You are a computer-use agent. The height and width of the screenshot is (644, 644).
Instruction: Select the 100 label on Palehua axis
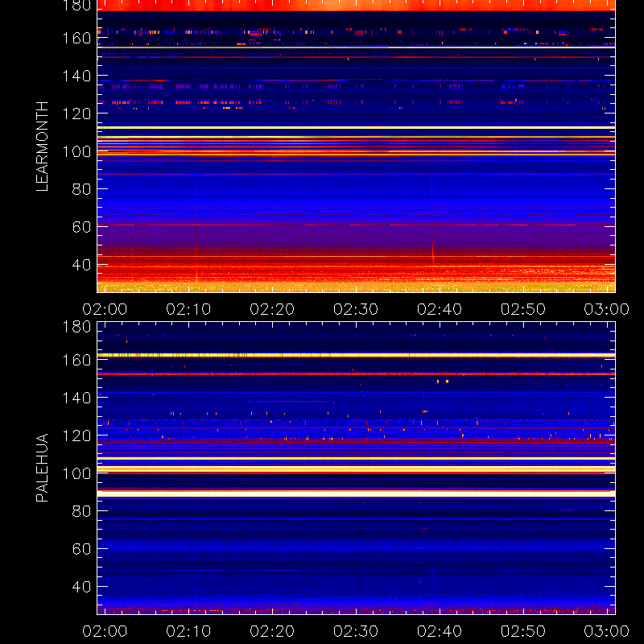point(76,473)
